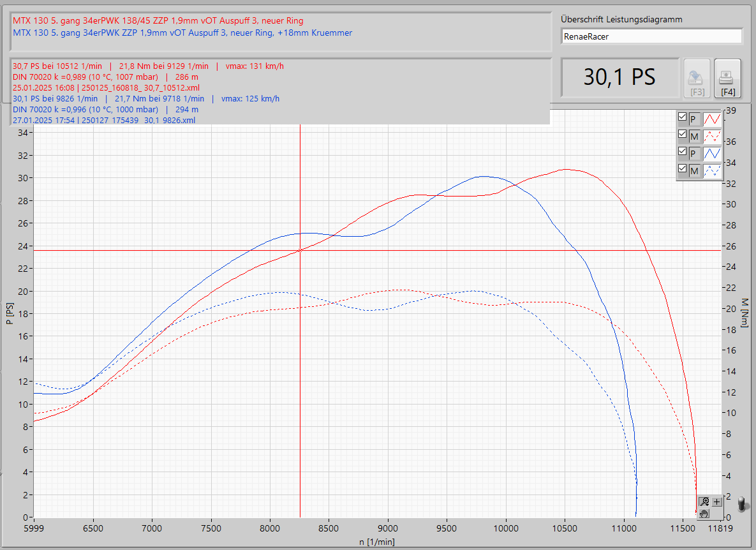Click the blue solid power line sample
Screen dimensions: 756x550
[x=712, y=152]
